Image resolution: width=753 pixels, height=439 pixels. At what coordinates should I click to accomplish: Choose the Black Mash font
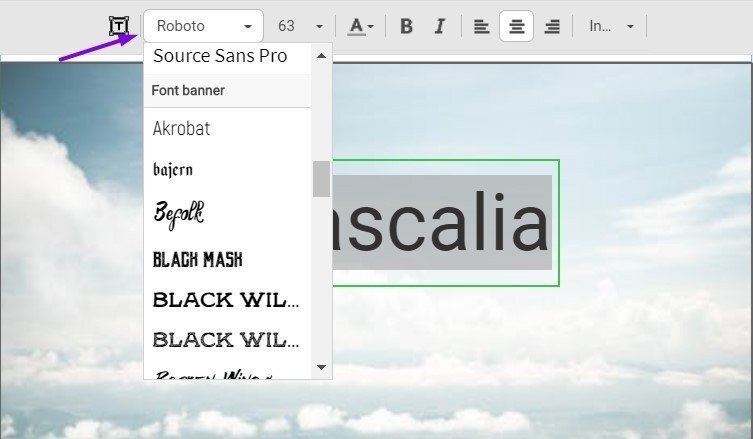(197, 260)
